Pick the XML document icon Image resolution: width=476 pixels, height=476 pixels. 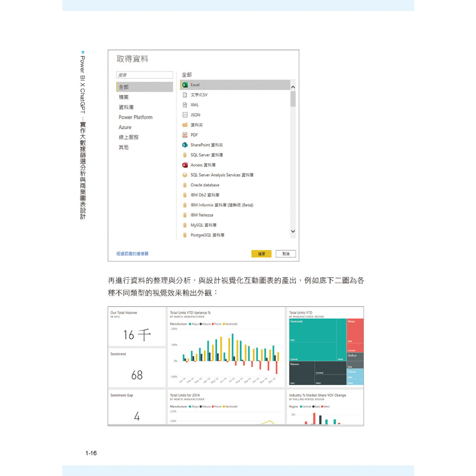pos(185,105)
